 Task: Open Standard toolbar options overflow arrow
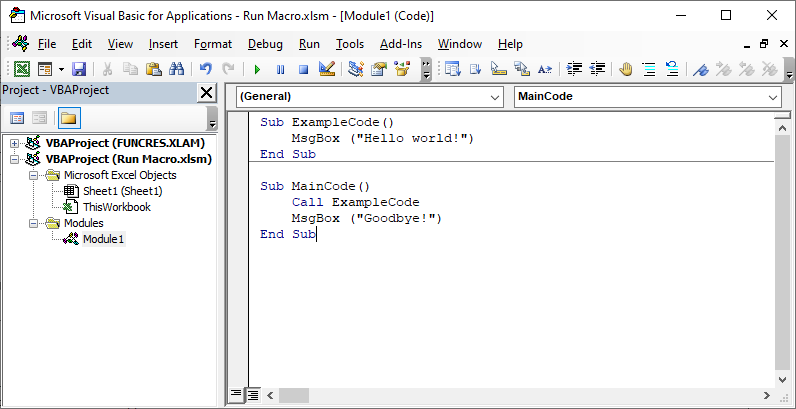tap(426, 70)
